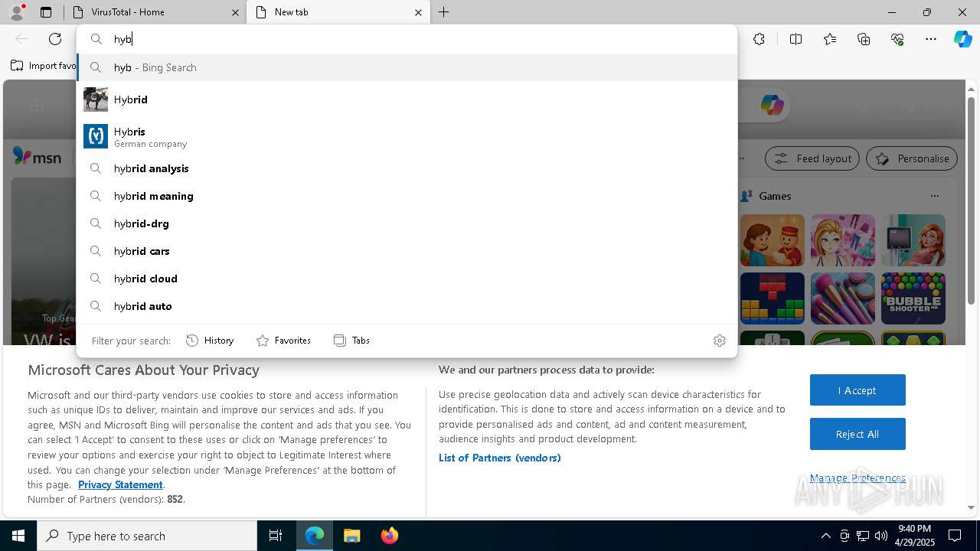980x551 pixels.
Task: Filter search by Favorites
Action: [x=283, y=341]
